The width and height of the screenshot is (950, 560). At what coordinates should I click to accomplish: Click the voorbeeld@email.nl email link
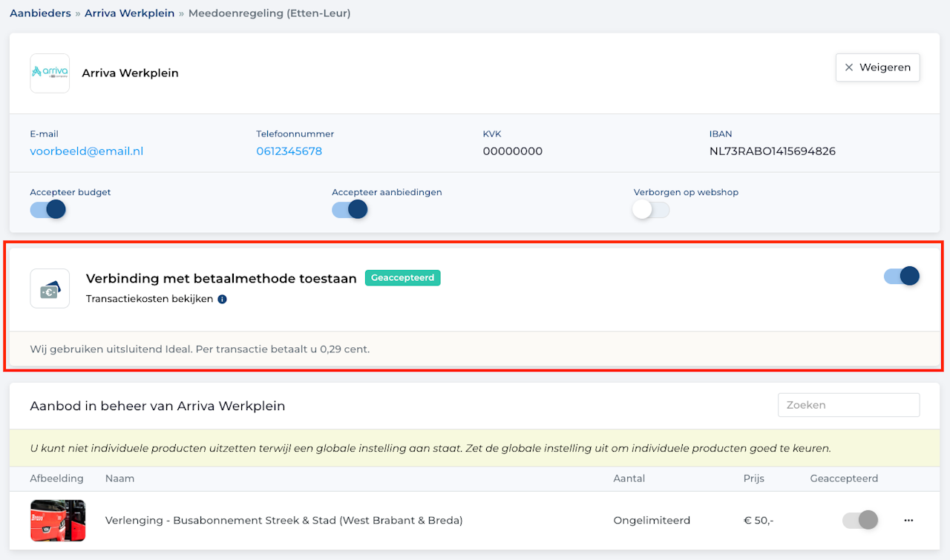pyautogui.click(x=87, y=151)
